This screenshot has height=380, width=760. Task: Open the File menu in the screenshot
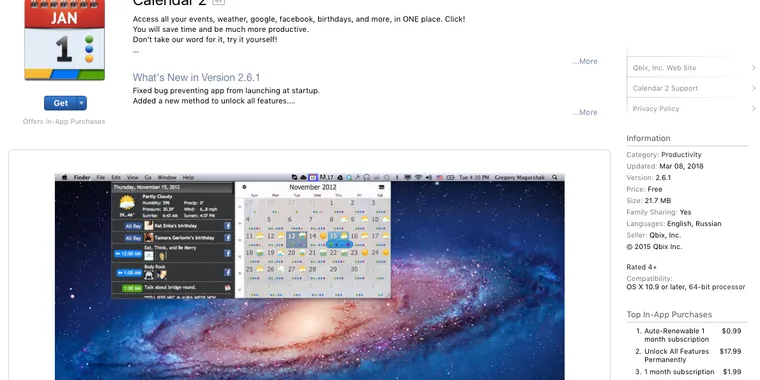[100, 177]
